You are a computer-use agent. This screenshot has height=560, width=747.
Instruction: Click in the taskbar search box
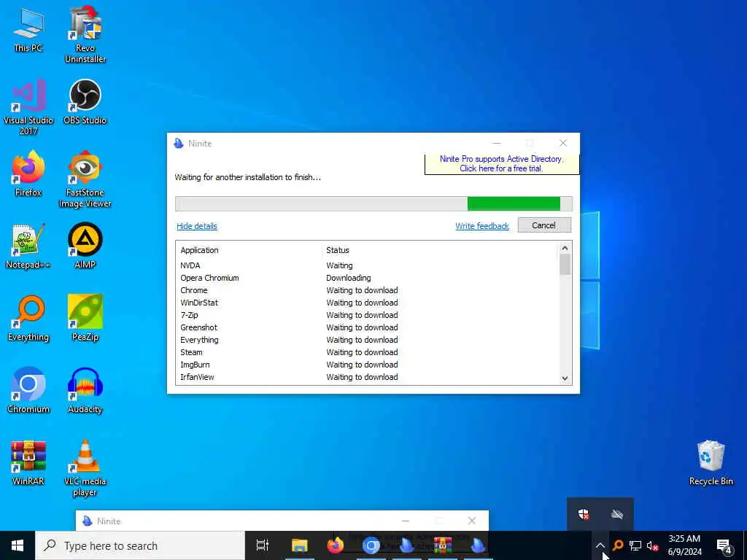[x=140, y=545]
